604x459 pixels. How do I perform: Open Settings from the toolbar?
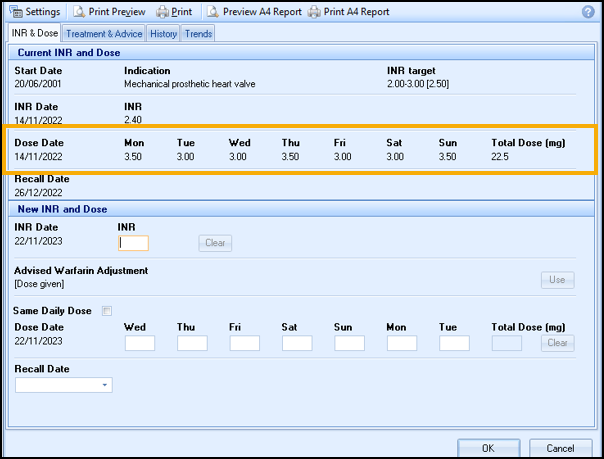(x=35, y=12)
